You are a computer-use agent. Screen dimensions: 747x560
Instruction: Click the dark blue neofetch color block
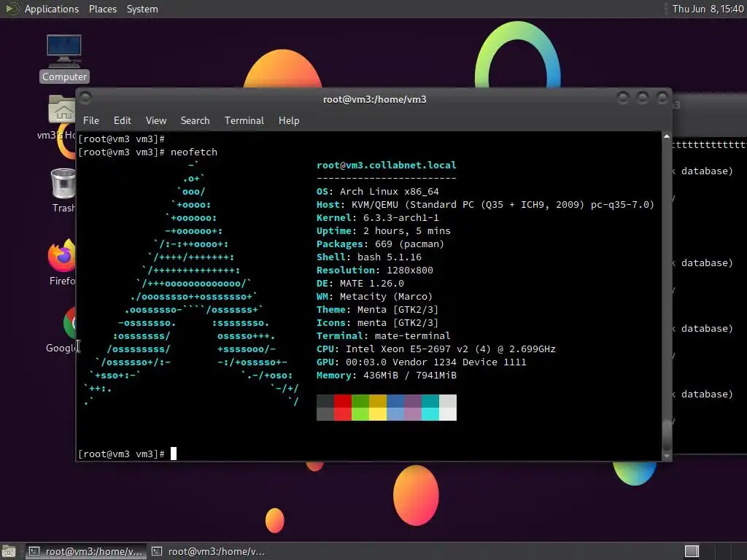click(x=395, y=401)
